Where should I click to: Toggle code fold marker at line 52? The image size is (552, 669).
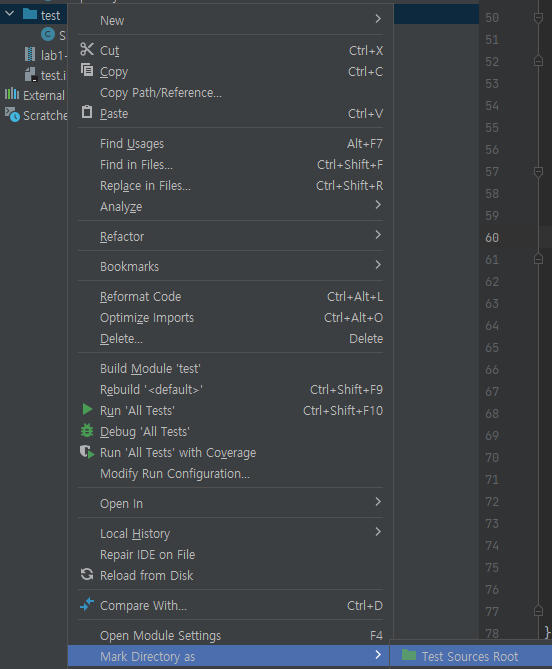[x=538, y=61]
